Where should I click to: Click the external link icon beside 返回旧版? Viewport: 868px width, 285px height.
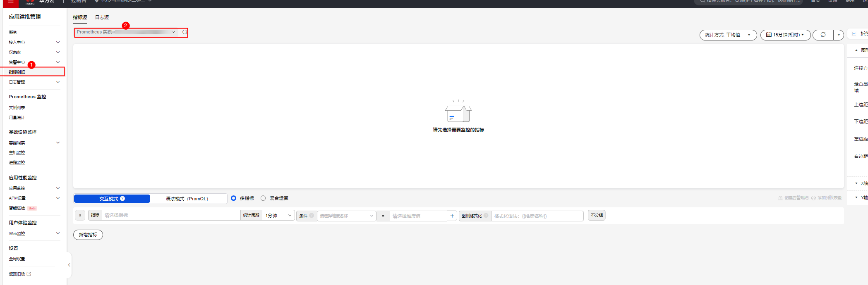coord(29,274)
